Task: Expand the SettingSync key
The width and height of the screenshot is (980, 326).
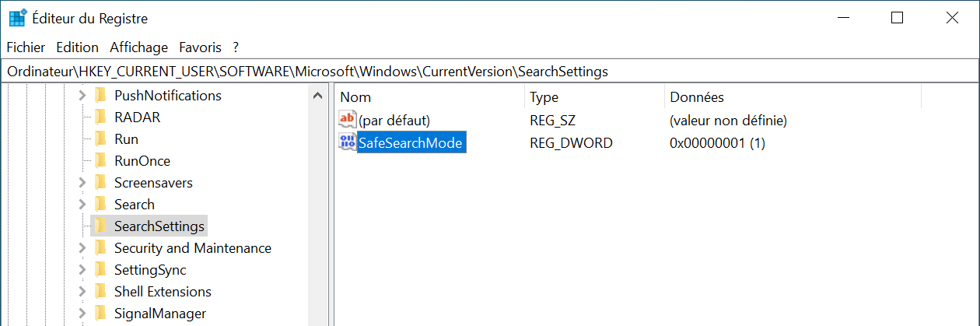Action: (82, 270)
